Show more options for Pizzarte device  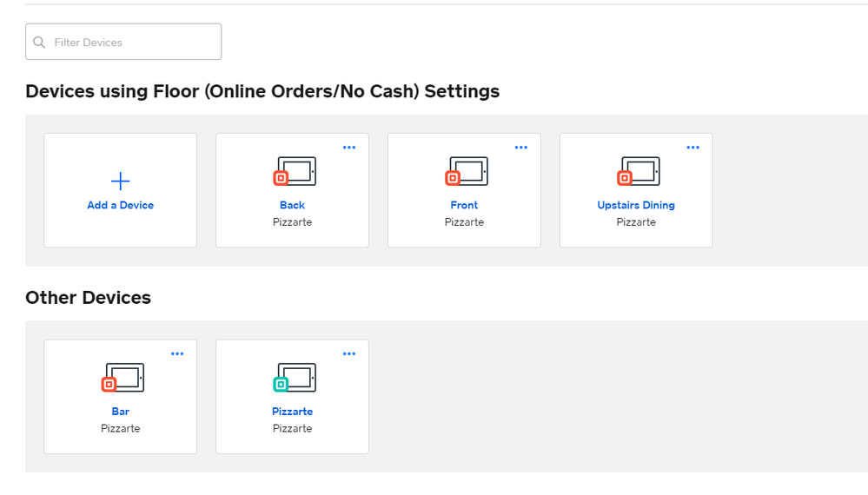[x=349, y=354]
